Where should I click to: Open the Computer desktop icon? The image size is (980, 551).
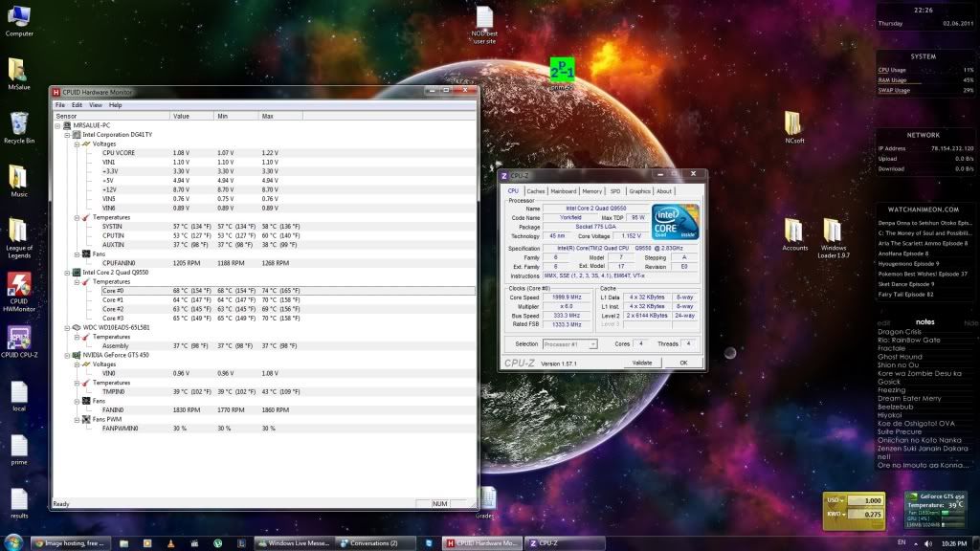tap(19, 20)
